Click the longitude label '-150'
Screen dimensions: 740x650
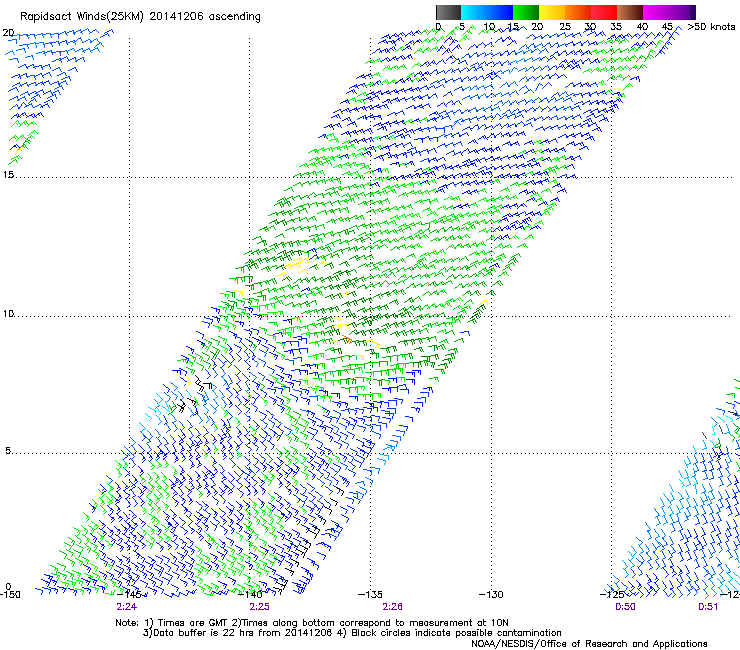(10, 595)
